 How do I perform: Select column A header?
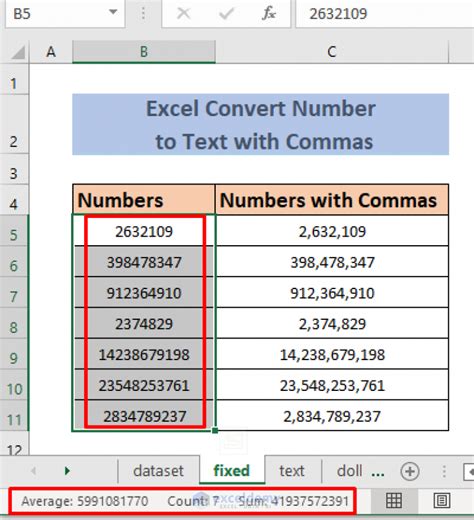(x=51, y=52)
